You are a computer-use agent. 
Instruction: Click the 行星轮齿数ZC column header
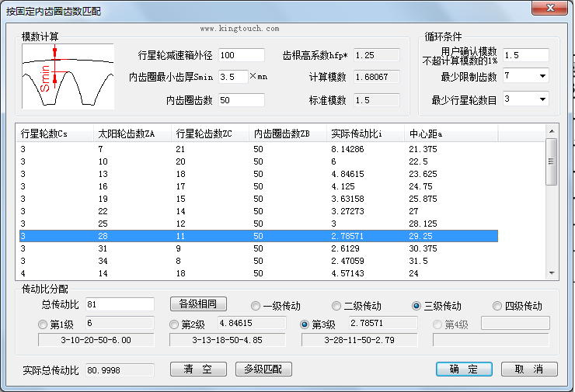210,134
